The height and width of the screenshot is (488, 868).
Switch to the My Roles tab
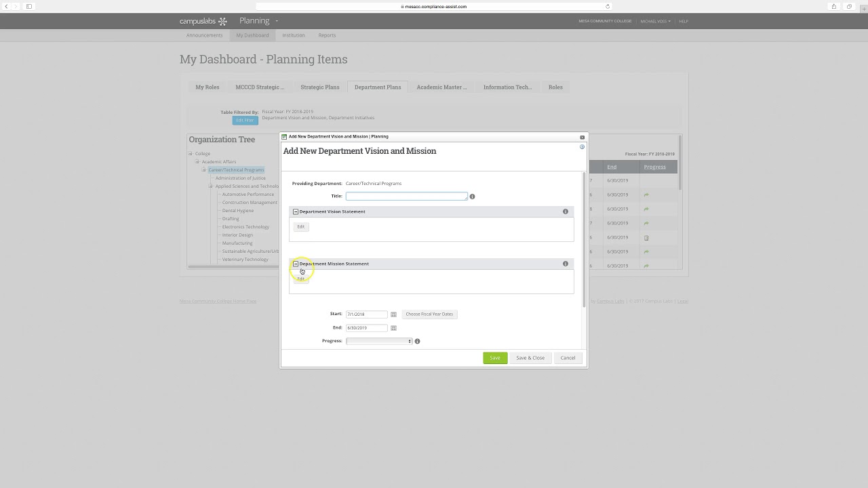[208, 87]
